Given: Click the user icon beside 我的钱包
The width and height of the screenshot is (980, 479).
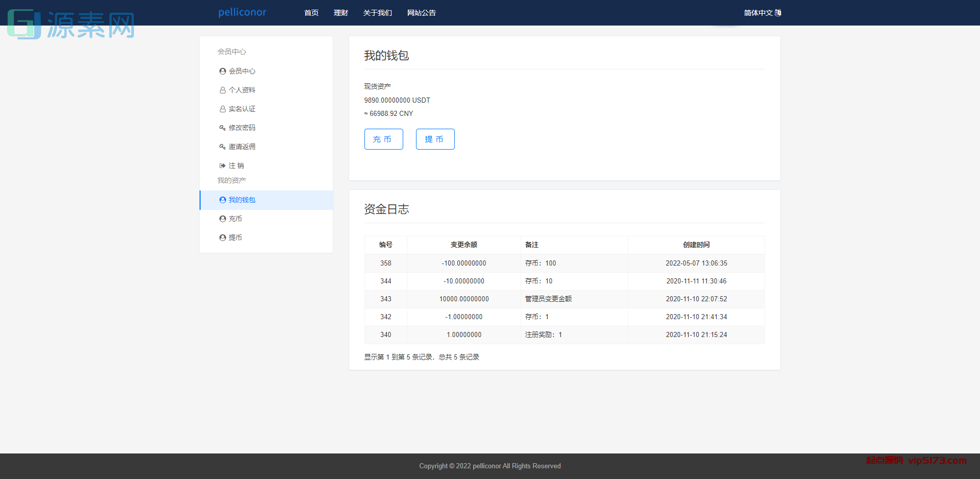Looking at the screenshot, I should click(x=223, y=200).
